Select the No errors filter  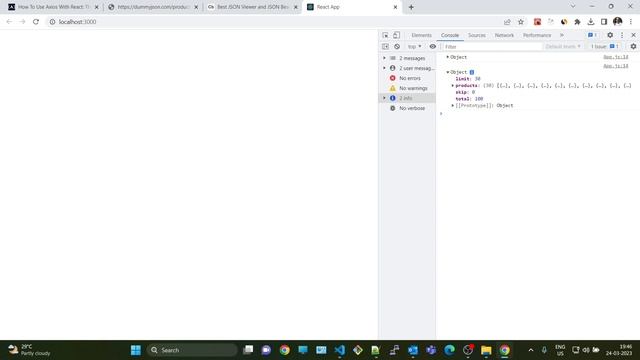(x=410, y=78)
